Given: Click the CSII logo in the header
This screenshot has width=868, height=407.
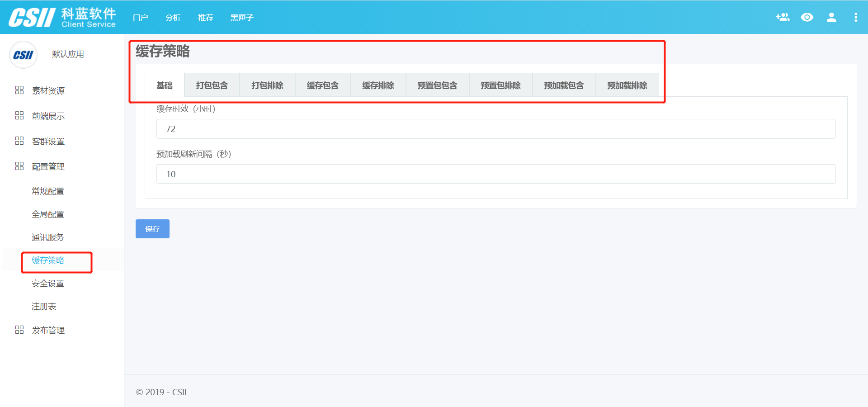Looking at the screenshot, I should click(62, 17).
